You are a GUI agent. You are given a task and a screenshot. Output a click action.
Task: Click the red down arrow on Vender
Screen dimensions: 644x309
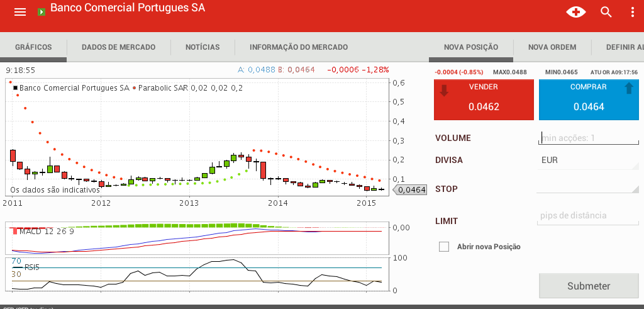click(445, 91)
